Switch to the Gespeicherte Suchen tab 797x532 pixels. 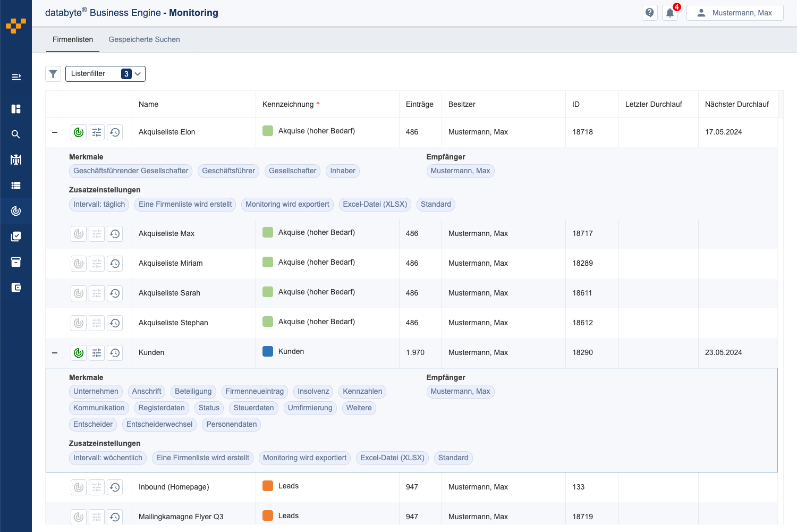[x=144, y=39]
